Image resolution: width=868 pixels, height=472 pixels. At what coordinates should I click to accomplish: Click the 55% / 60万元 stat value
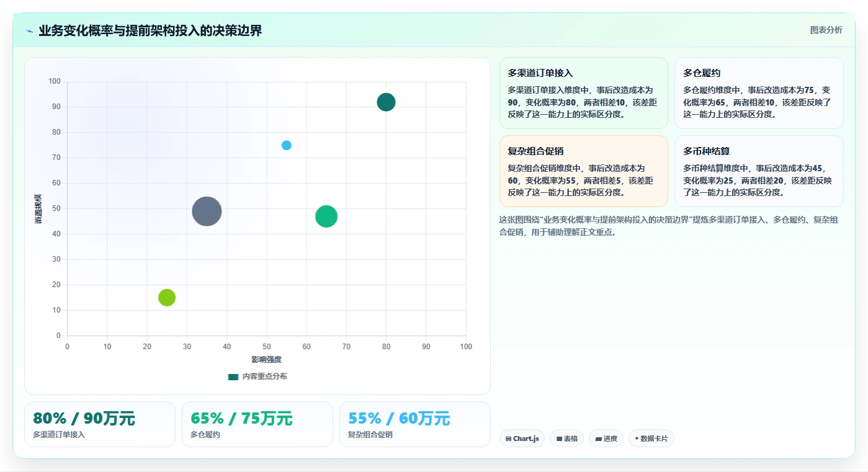point(399,419)
